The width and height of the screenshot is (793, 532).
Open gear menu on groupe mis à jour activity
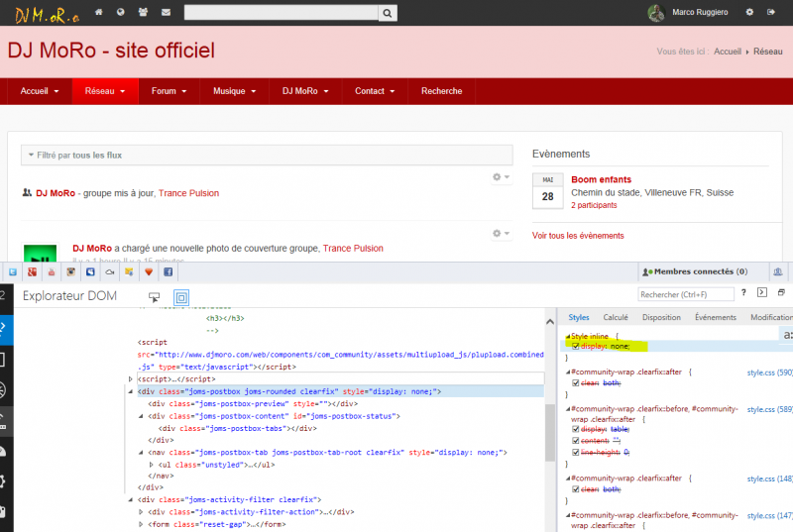(x=501, y=176)
